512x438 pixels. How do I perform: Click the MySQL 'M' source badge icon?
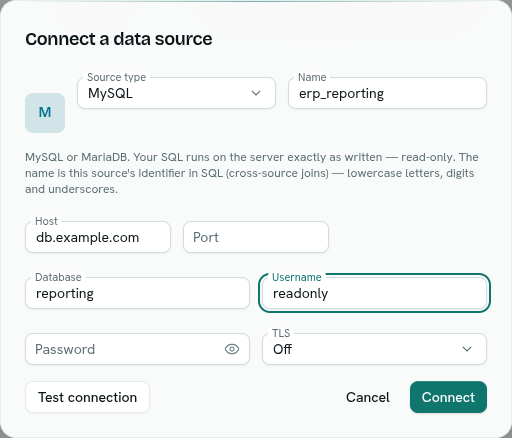click(45, 113)
